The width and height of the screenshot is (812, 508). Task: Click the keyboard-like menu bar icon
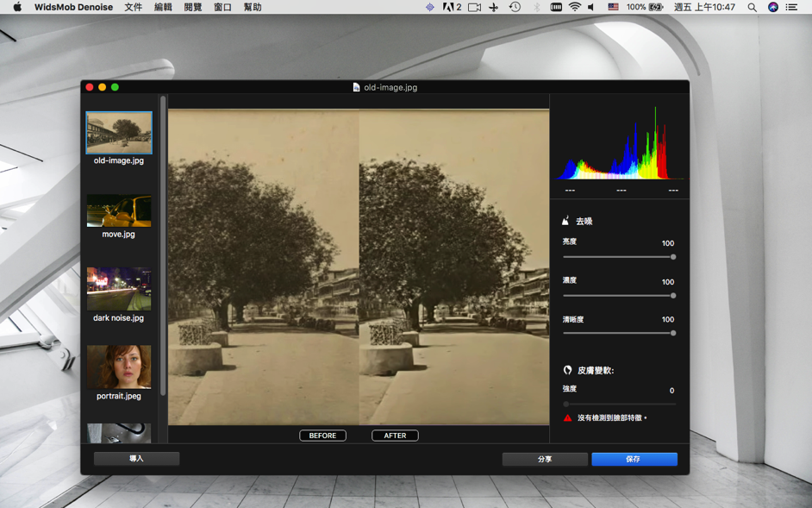pos(556,7)
